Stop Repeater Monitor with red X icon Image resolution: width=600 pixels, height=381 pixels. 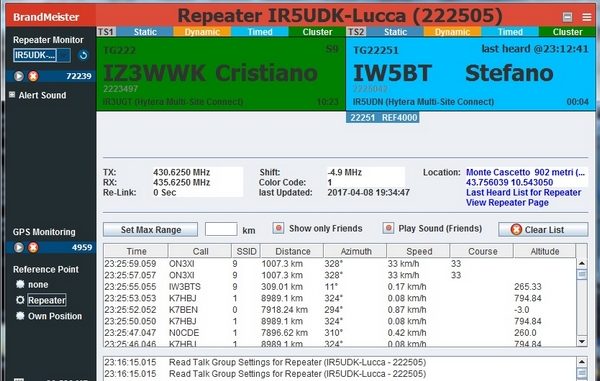point(33,76)
